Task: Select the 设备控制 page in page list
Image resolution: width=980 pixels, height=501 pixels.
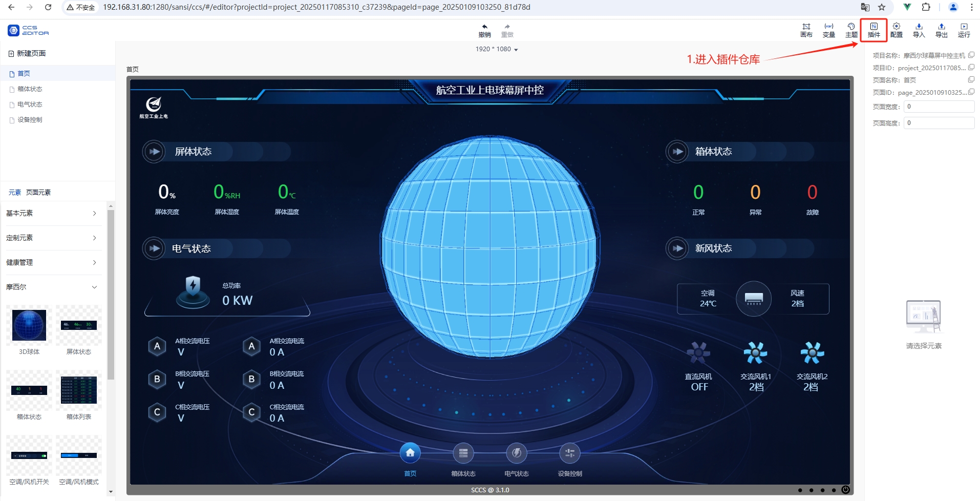Action: (58, 119)
